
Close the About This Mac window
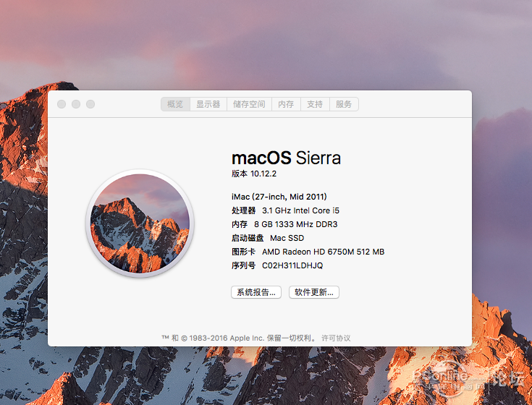[x=62, y=104]
